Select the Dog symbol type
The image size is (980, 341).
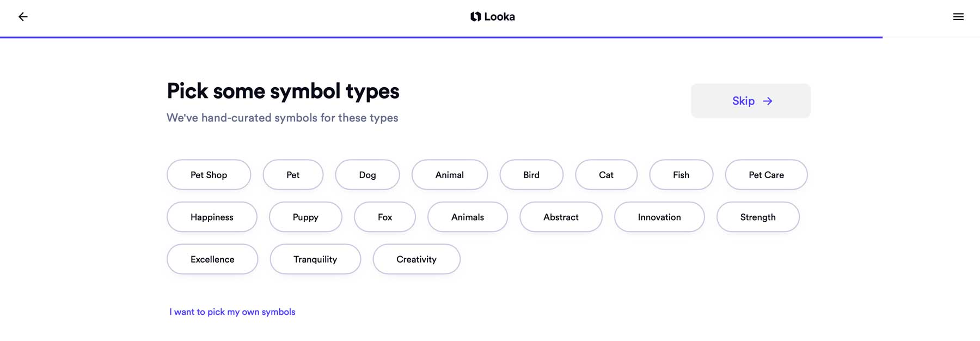pos(367,174)
